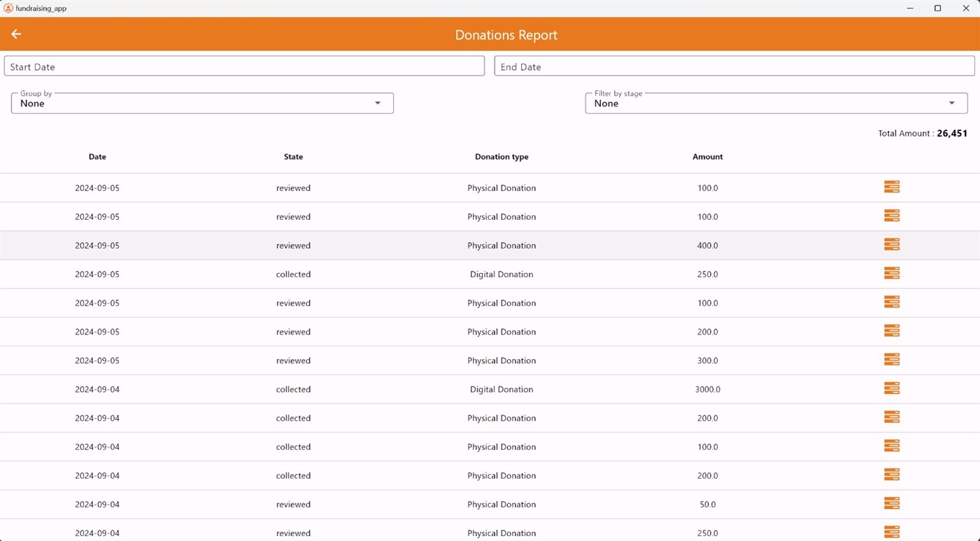Click details icon on the 200.0 reviewed 2024-09-05 row

pos(891,330)
